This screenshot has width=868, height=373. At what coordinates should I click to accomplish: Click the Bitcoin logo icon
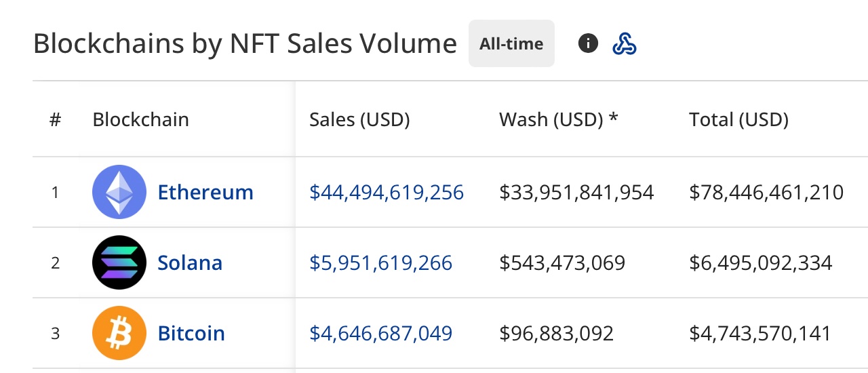pos(119,333)
